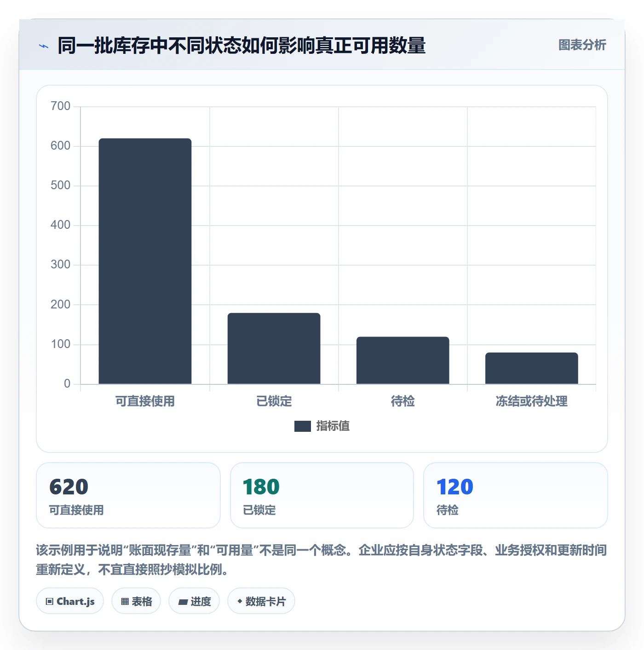Click the 0 y-axis tick label
This screenshot has width=644, height=650.
pos(67,384)
